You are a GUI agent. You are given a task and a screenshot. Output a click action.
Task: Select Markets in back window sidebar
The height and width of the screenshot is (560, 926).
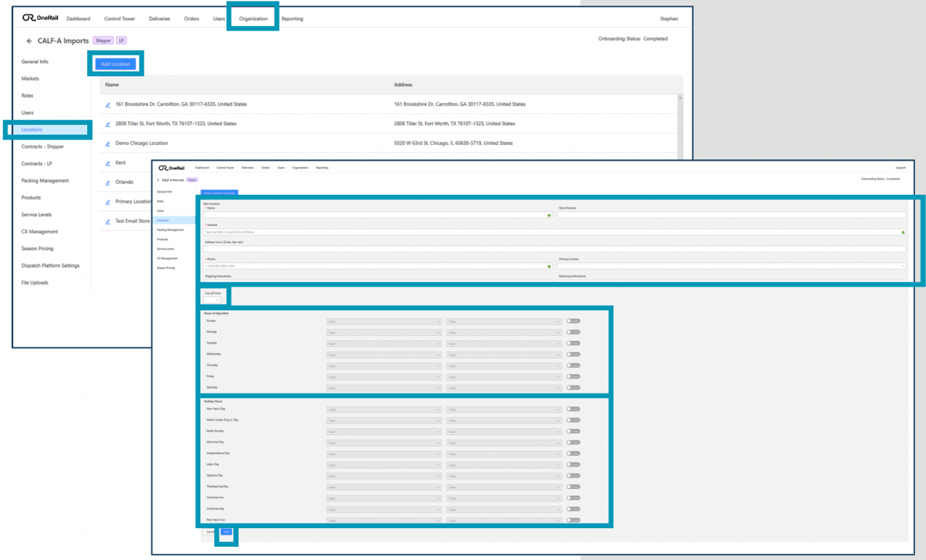coord(30,79)
